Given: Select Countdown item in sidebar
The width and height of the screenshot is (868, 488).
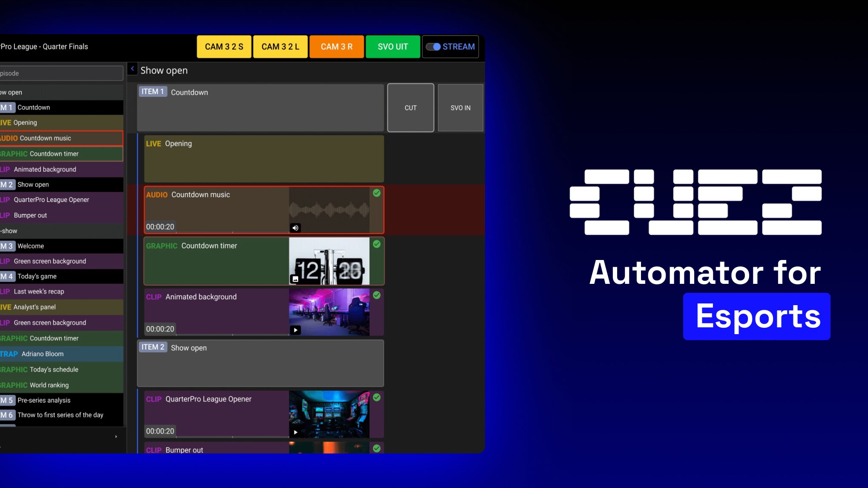Looking at the screenshot, I should [x=61, y=107].
